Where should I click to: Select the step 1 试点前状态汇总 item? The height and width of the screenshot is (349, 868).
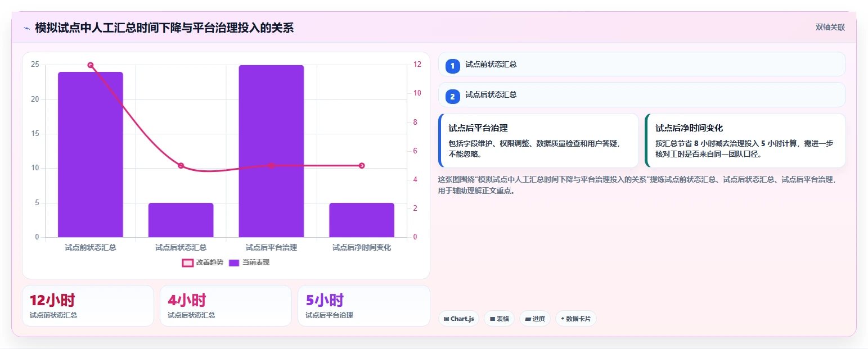642,64
